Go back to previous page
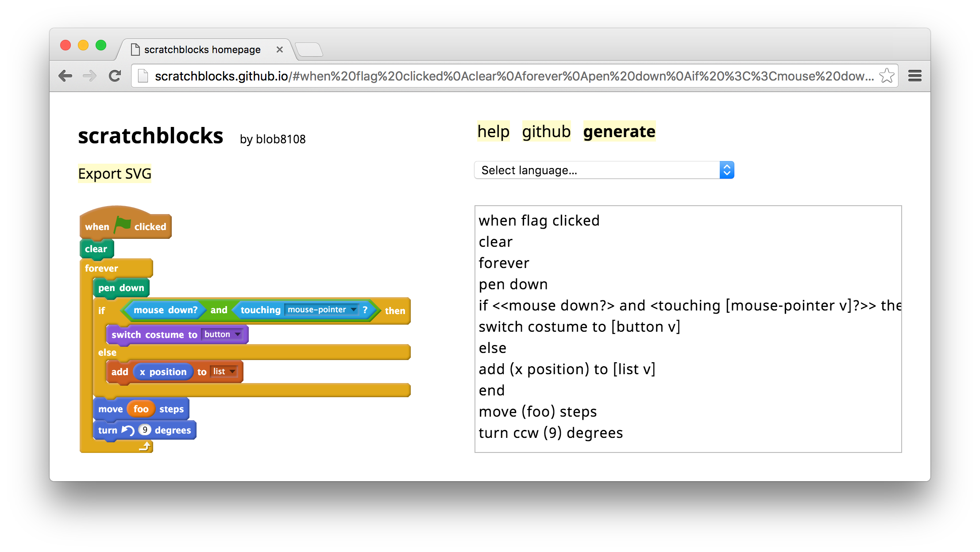Screen dimensions: 980x552 [66, 76]
